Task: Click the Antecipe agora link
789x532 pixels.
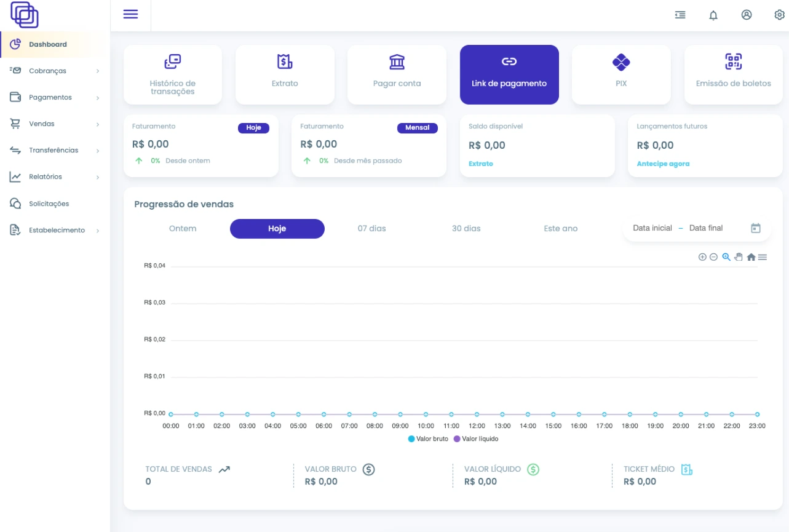Action: click(663, 164)
